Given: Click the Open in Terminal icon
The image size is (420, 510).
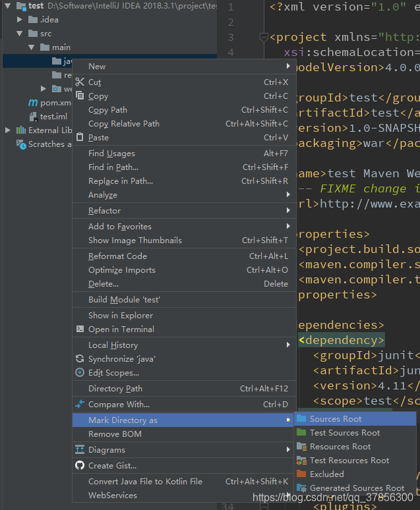Looking at the screenshot, I should (80, 329).
